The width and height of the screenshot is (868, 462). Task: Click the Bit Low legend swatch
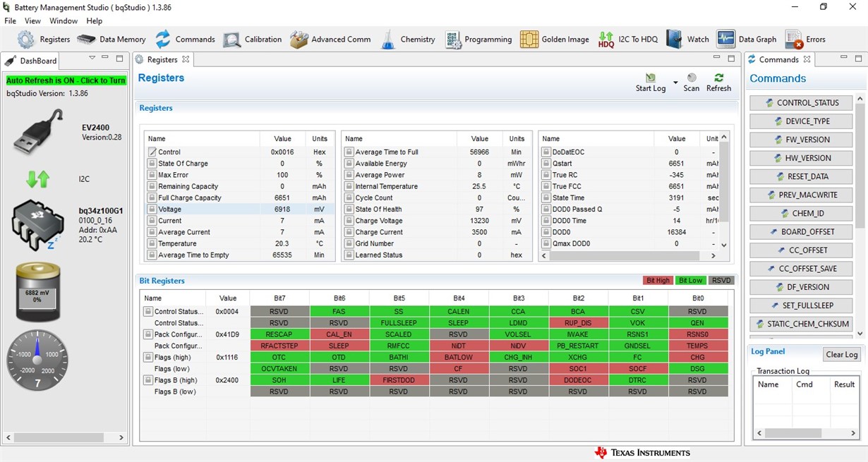point(690,281)
